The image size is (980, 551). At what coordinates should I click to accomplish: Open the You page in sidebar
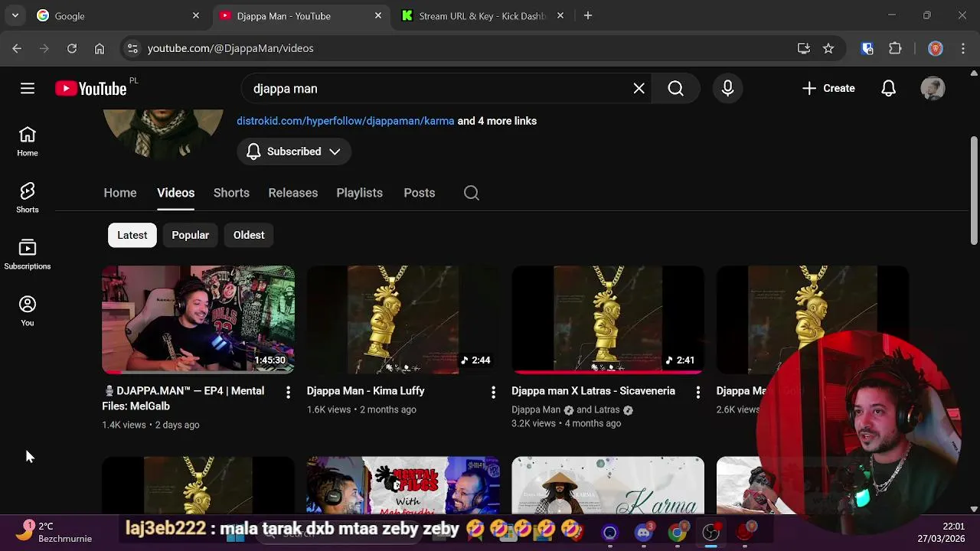pos(28,311)
